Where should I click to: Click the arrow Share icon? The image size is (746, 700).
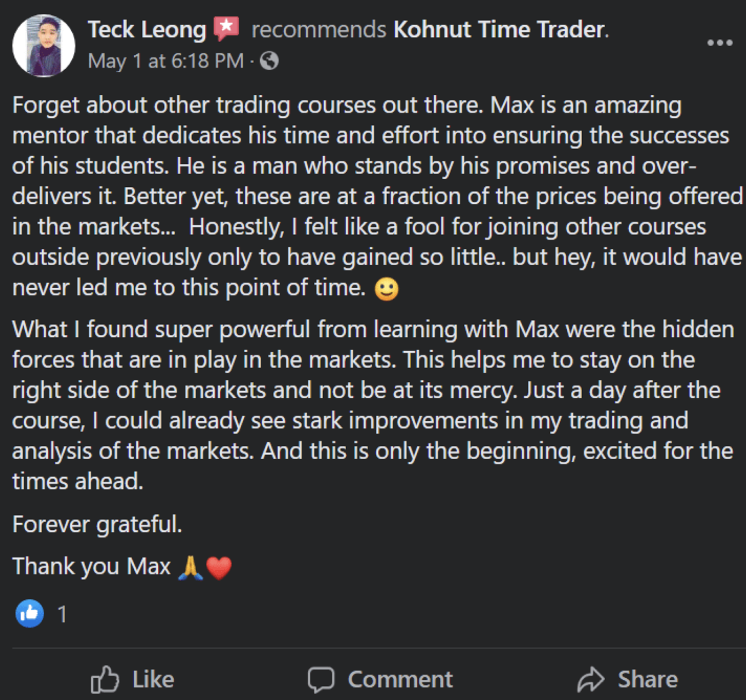click(590, 679)
